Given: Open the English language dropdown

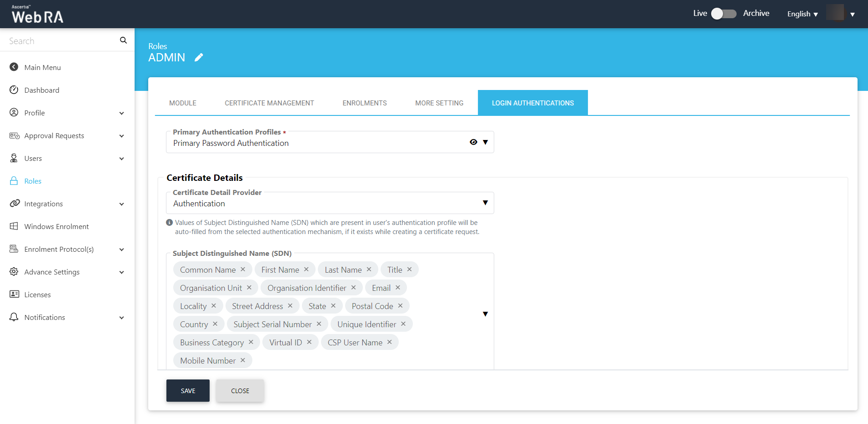Looking at the screenshot, I should (x=803, y=14).
